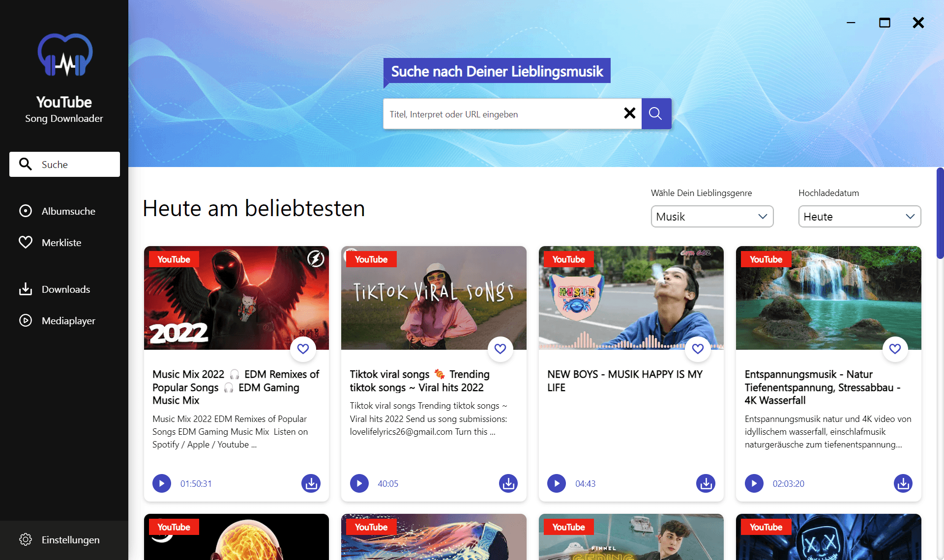944x560 pixels.
Task: Close the YouTube Song Downloader window
Action: pyautogui.click(x=918, y=23)
